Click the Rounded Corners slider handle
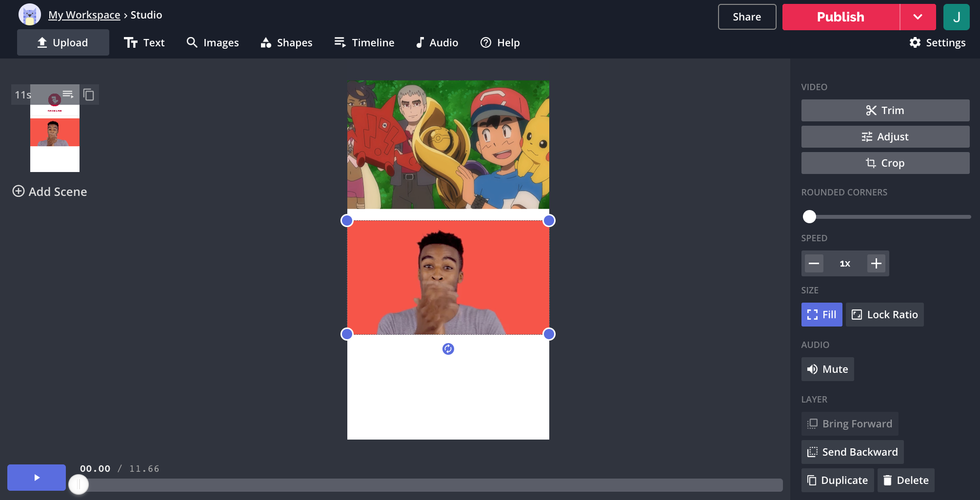Image resolution: width=980 pixels, height=500 pixels. 809,217
